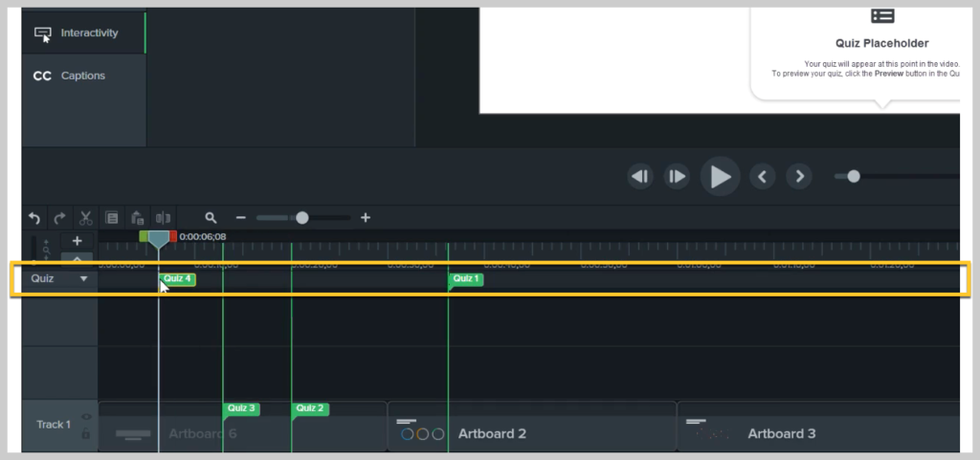
Task: Paste media using the paste icon
Action: [x=138, y=218]
